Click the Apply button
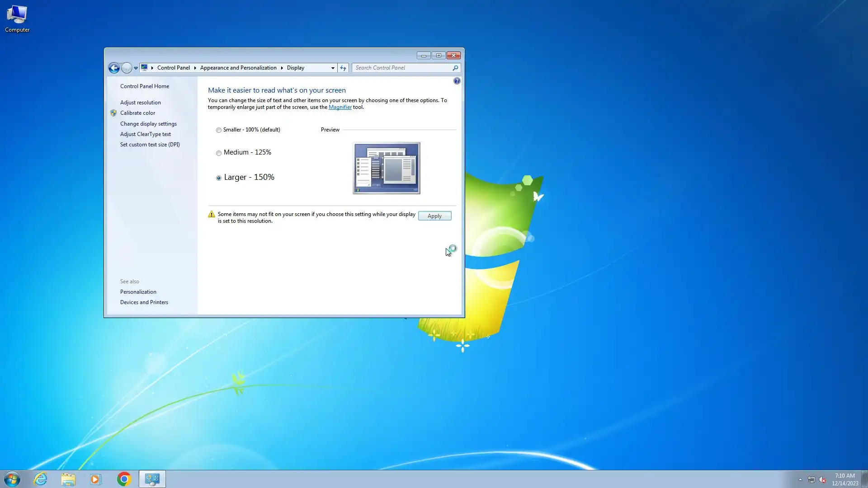Screen dimensions: 868x488 click(x=434, y=216)
